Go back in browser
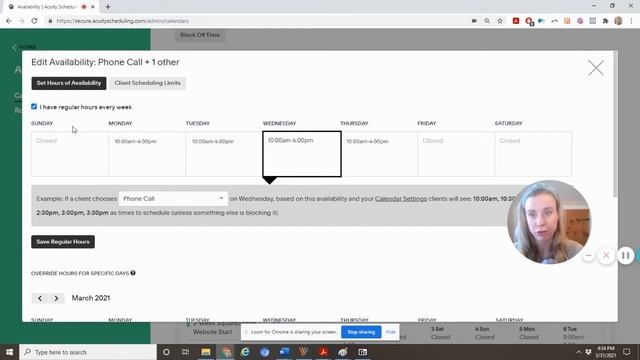The height and width of the screenshot is (360, 640). point(9,21)
